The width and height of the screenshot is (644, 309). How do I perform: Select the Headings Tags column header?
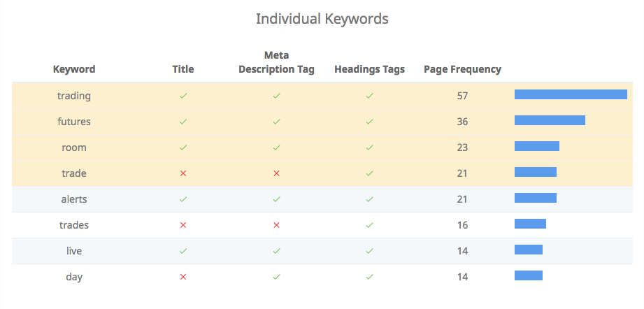point(369,69)
